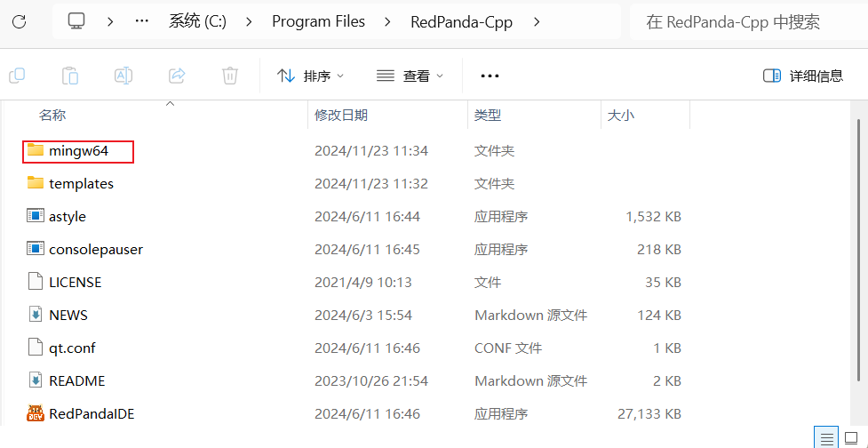Click the LICENSE file name
Viewport: 868px width, 448px height.
click(x=76, y=283)
